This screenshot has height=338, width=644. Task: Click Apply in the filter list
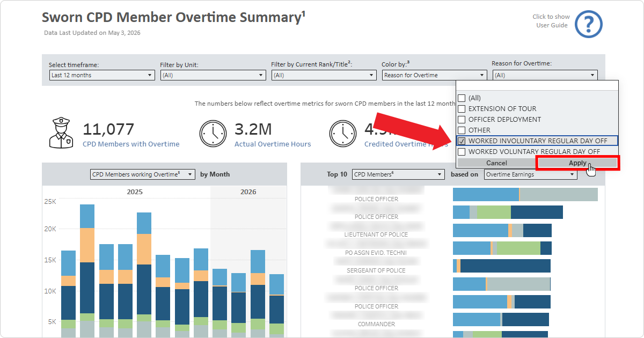[577, 163]
